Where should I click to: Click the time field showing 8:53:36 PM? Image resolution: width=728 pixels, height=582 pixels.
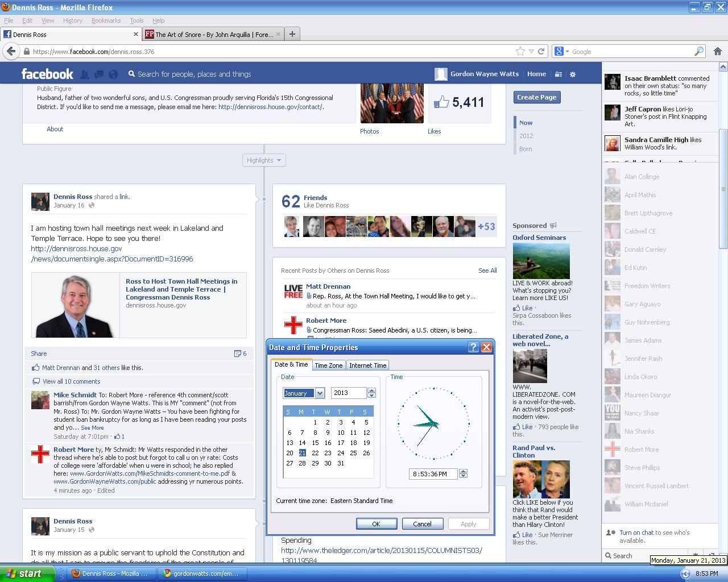(433, 473)
